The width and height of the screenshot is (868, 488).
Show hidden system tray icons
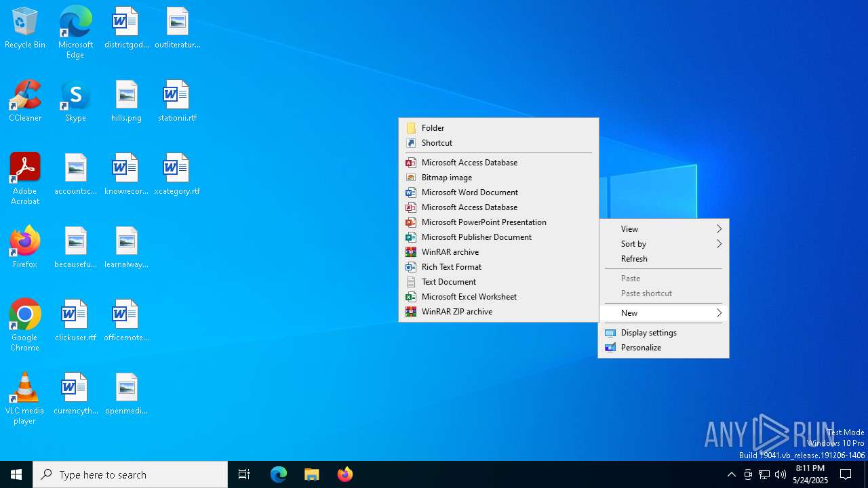coord(731,474)
